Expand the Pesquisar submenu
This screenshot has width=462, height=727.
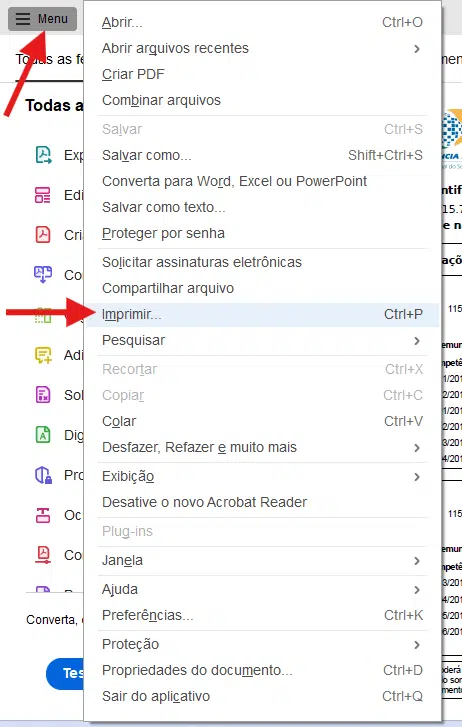(x=262, y=340)
